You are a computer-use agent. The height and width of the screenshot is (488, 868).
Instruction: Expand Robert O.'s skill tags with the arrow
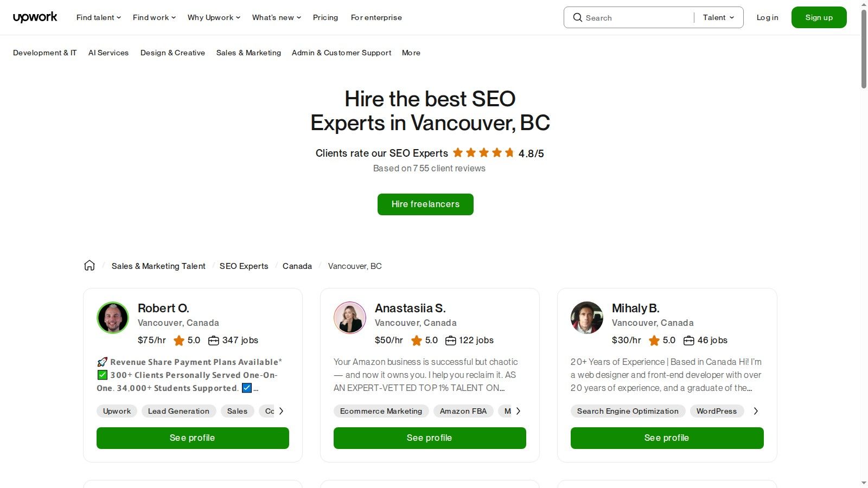click(282, 411)
